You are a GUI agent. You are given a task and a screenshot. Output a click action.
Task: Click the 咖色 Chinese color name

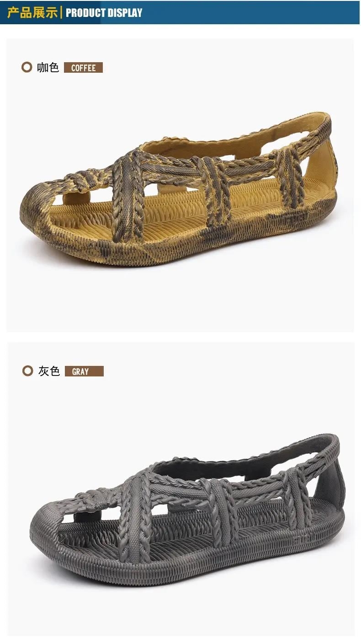(x=48, y=67)
